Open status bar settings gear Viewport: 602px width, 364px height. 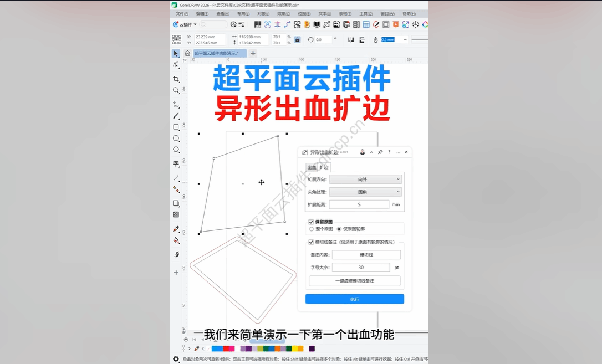[176, 359]
